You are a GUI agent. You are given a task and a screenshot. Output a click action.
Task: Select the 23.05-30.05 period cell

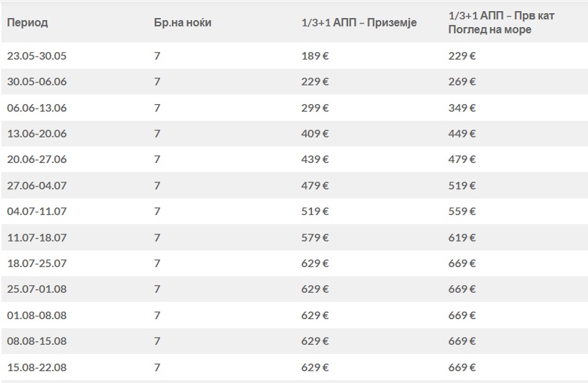point(37,56)
